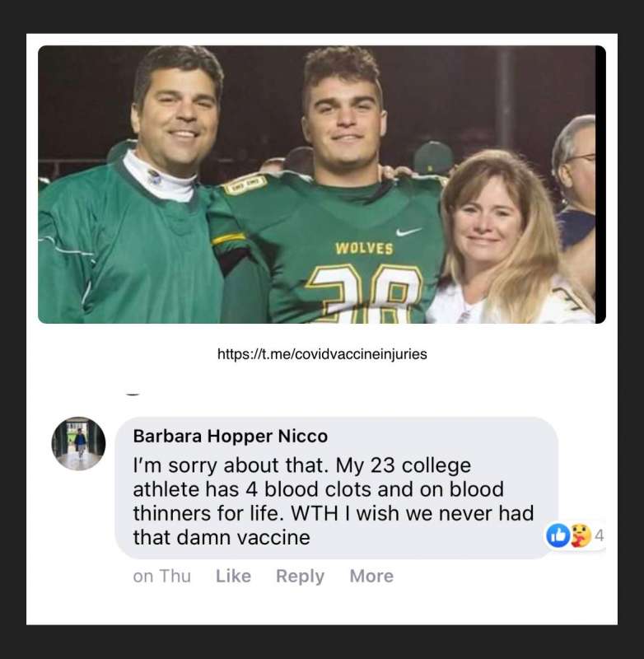Click the comment text bubble

337,488
